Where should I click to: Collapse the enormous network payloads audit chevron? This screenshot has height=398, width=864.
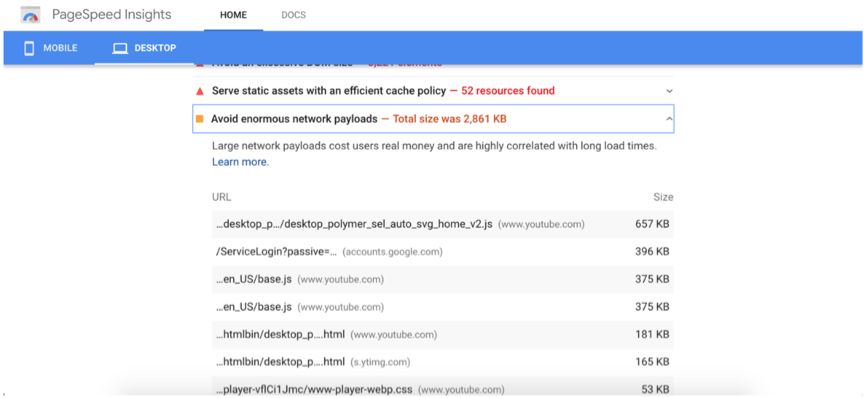pyautogui.click(x=669, y=119)
